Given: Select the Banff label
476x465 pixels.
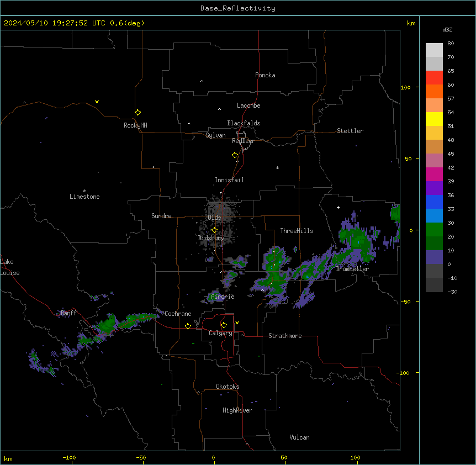Looking at the screenshot, I should [68, 313].
